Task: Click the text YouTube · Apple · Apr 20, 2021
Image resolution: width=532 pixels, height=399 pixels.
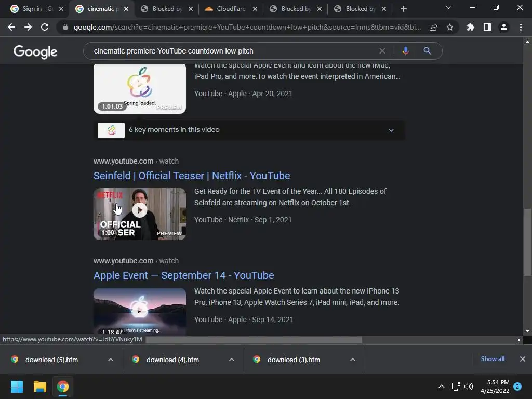Action: (243, 94)
